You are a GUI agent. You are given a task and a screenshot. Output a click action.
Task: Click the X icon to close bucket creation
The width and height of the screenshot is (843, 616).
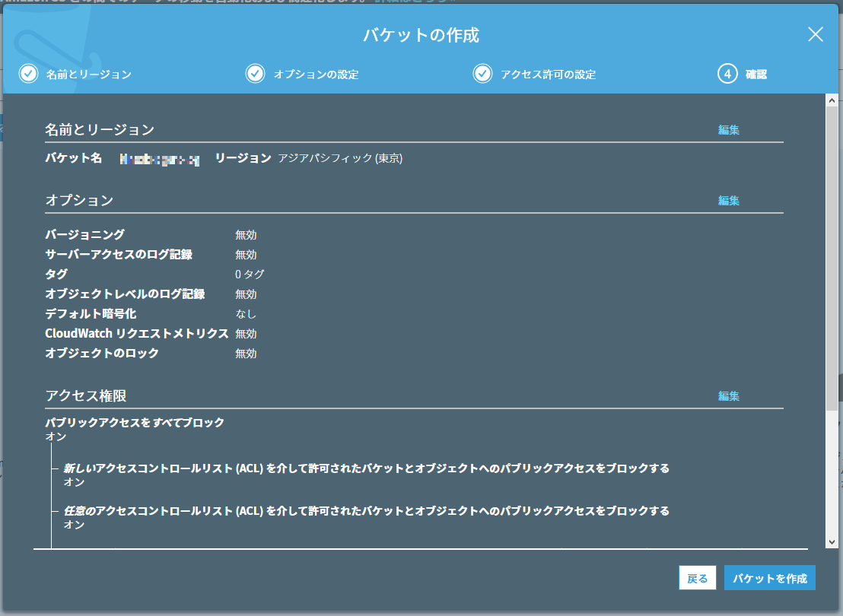815,34
